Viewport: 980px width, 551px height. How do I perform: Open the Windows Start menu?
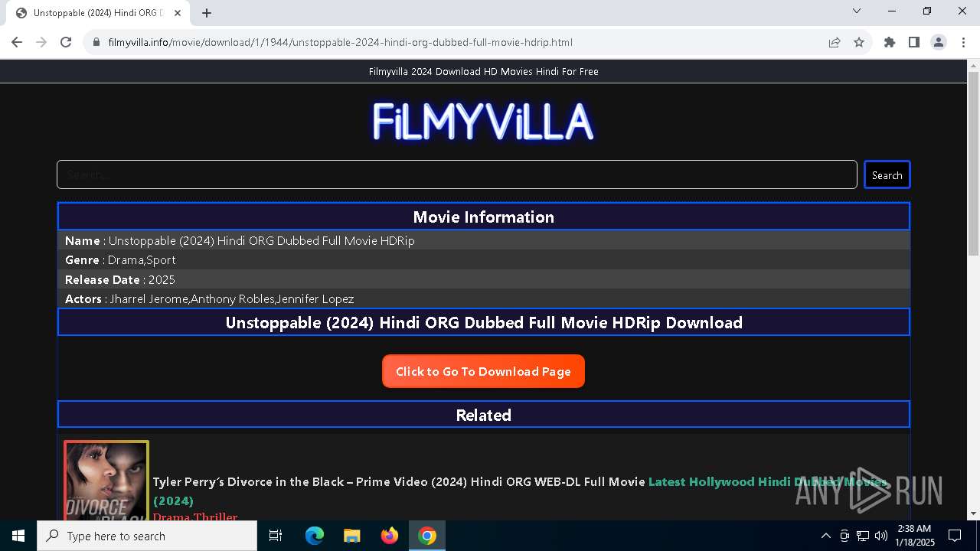click(x=18, y=536)
